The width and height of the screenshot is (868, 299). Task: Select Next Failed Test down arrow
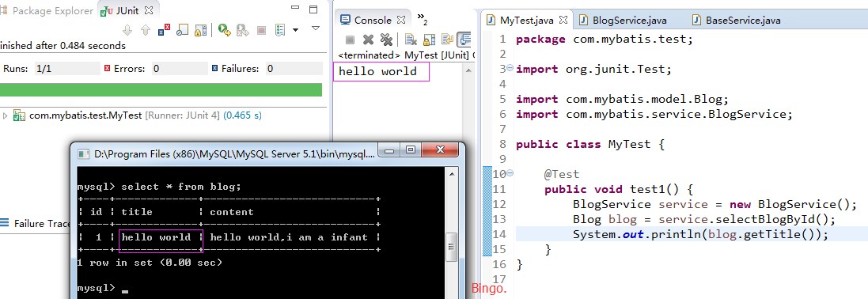pos(127,29)
